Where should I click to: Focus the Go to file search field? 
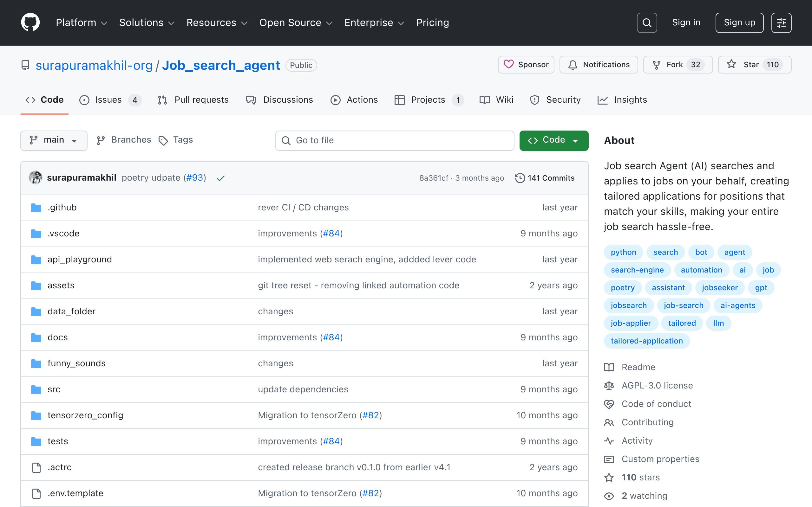tap(395, 140)
